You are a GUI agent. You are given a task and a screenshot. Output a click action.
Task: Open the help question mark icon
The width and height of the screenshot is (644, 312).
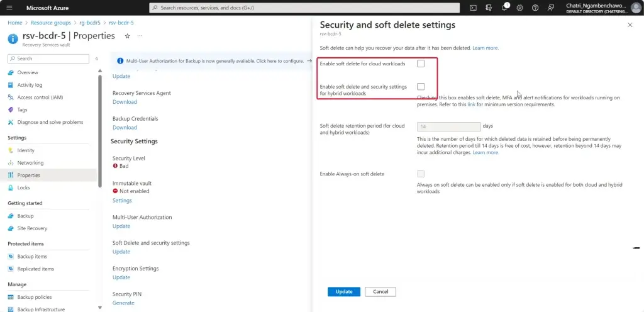tap(535, 8)
